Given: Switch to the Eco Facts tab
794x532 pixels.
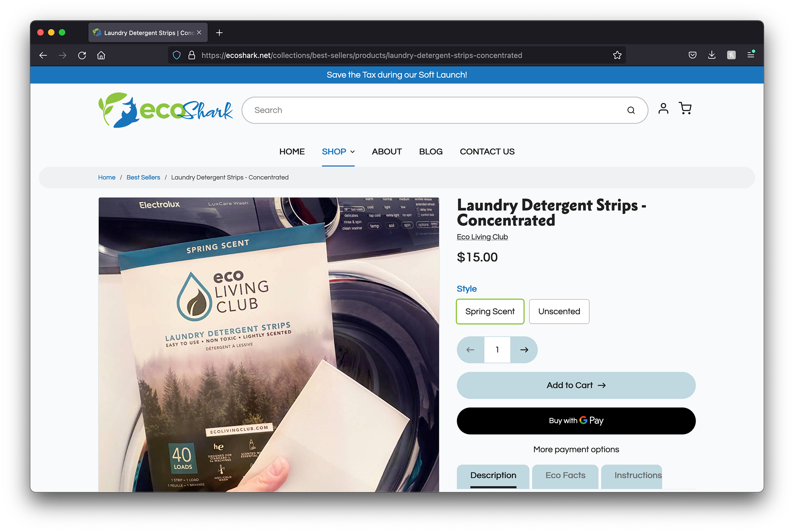Looking at the screenshot, I should (565, 476).
